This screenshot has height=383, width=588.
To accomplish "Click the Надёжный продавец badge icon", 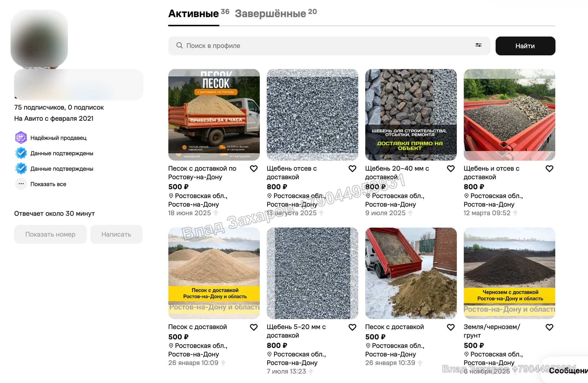I will (21, 138).
